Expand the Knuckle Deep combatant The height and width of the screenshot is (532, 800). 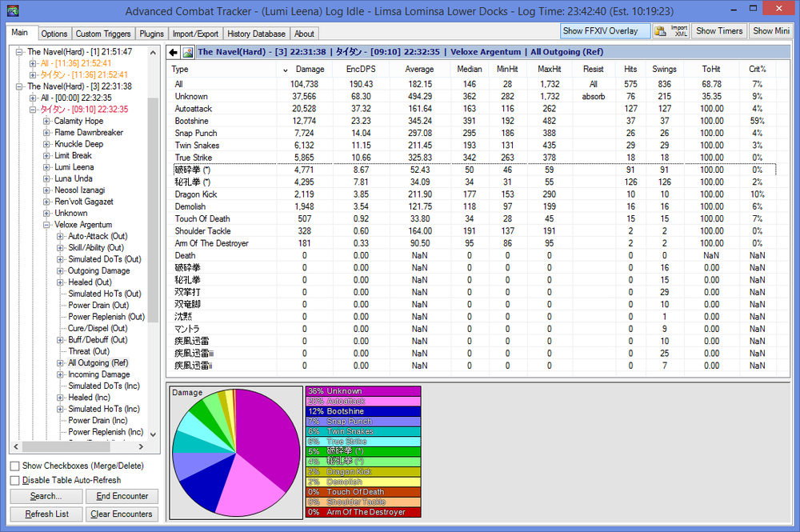[x=46, y=144]
